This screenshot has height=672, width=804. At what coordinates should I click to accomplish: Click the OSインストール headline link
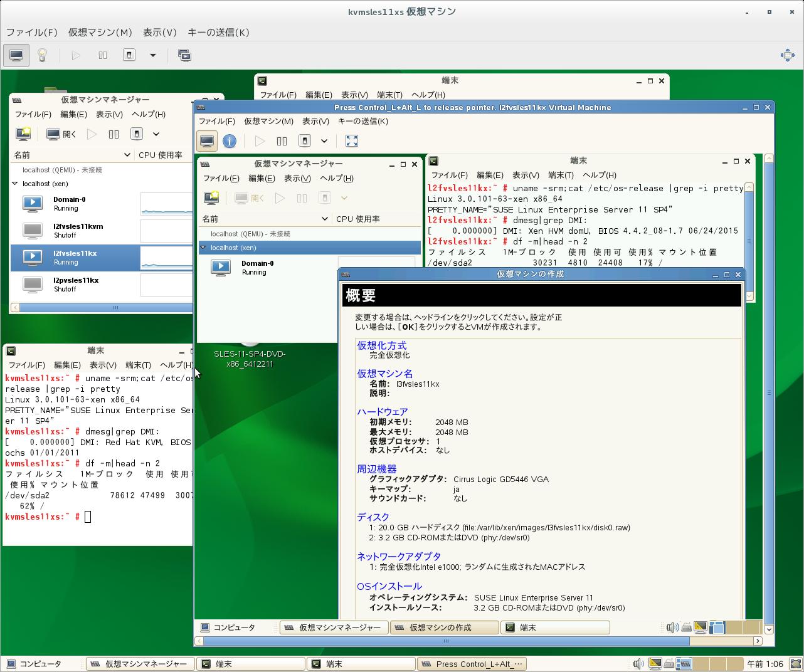click(389, 586)
